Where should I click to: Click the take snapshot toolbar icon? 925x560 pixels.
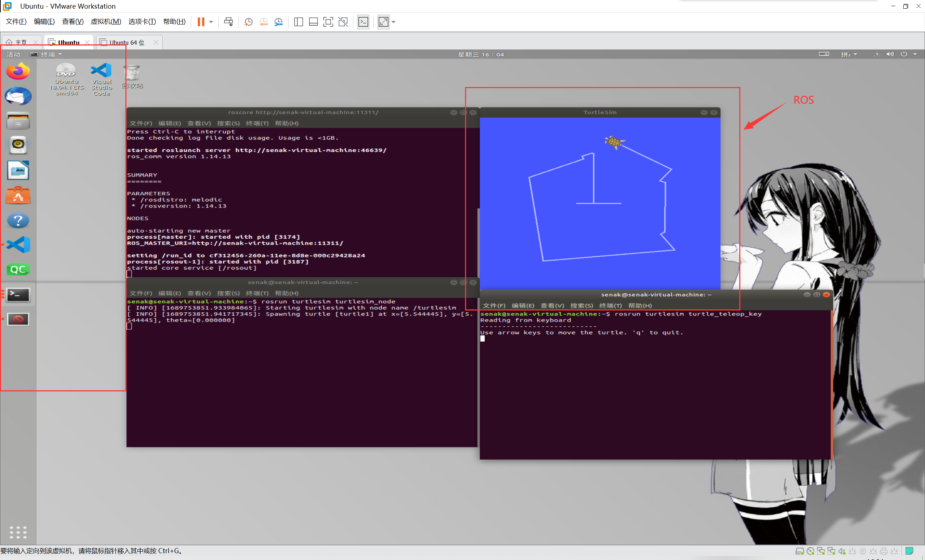click(x=248, y=22)
